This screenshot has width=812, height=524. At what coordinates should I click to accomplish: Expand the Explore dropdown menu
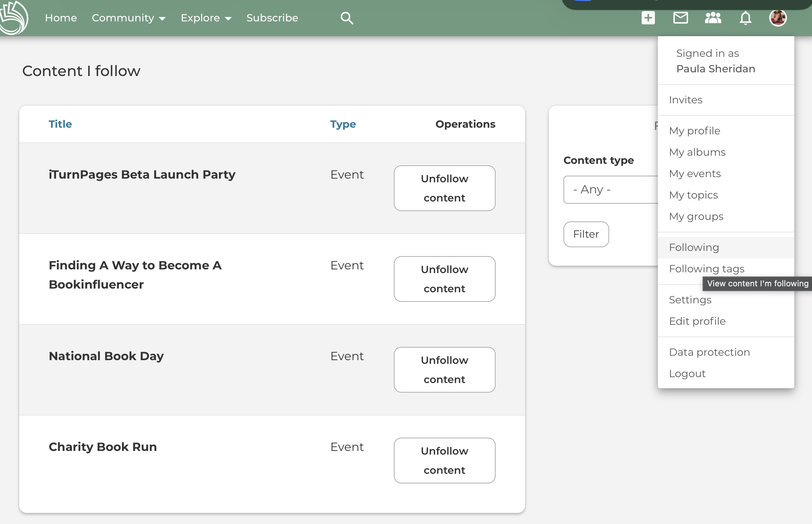click(x=206, y=18)
